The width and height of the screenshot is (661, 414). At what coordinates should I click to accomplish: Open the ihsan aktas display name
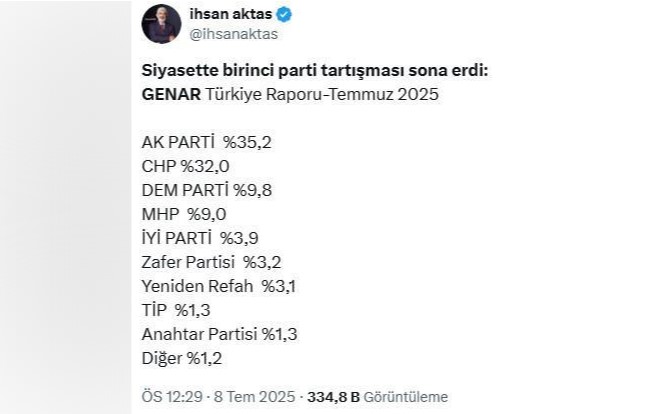coord(231,14)
